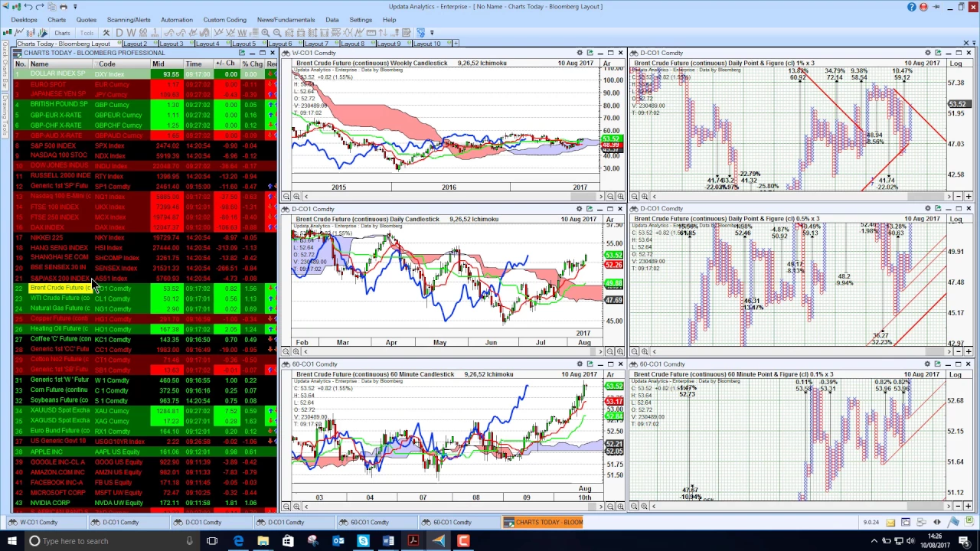The width and height of the screenshot is (980, 551).
Task: Open Skype from the taskbar
Action: click(363, 541)
